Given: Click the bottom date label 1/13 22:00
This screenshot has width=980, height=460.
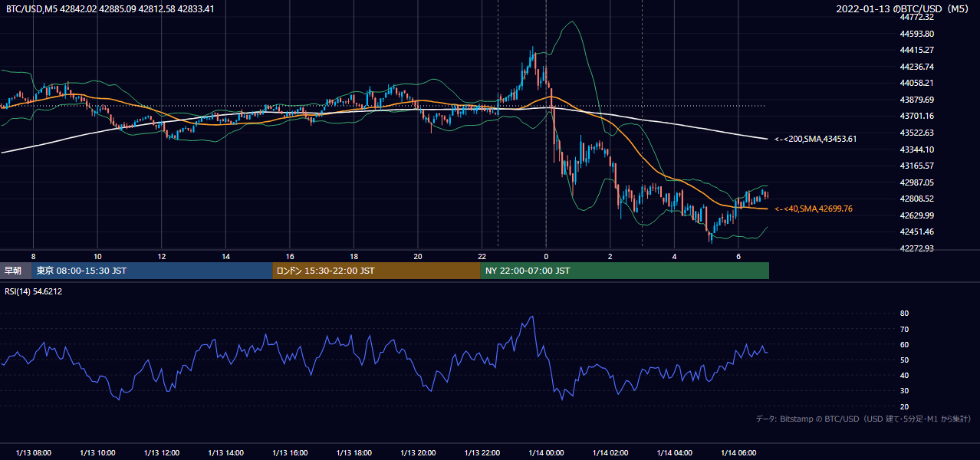Looking at the screenshot, I should [482, 453].
